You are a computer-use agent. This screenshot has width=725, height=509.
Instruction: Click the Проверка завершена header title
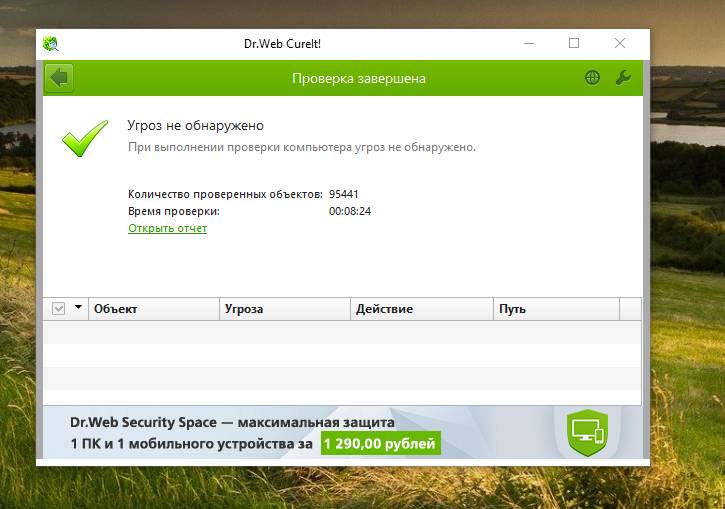(x=359, y=79)
